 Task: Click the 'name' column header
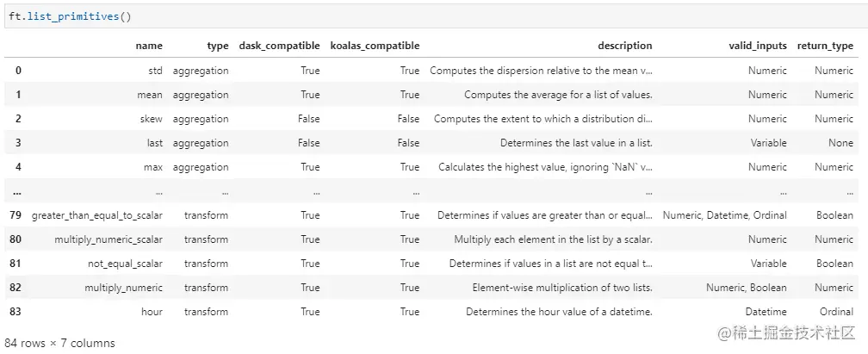click(x=148, y=46)
